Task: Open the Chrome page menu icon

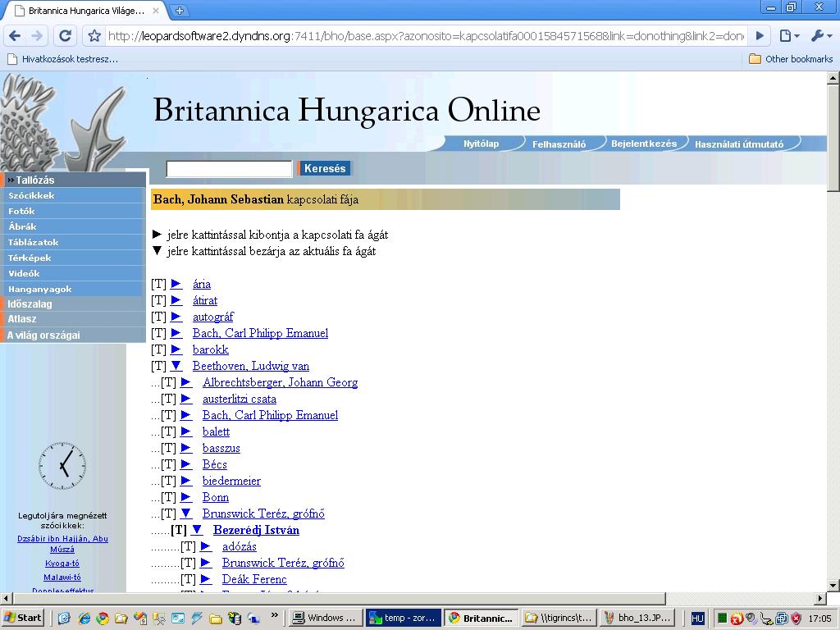Action: click(789, 36)
